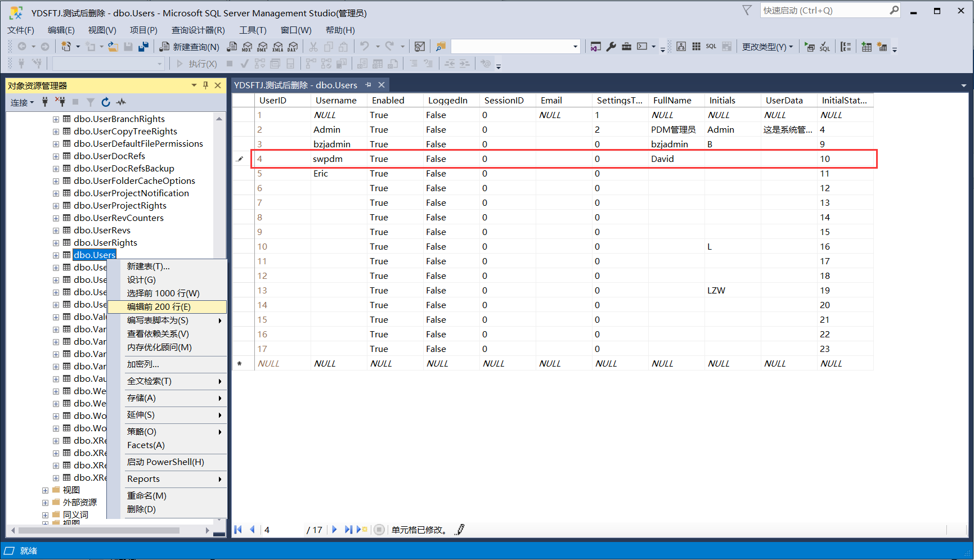Expand the dbo.UserRights tree node

pyautogui.click(x=56, y=243)
